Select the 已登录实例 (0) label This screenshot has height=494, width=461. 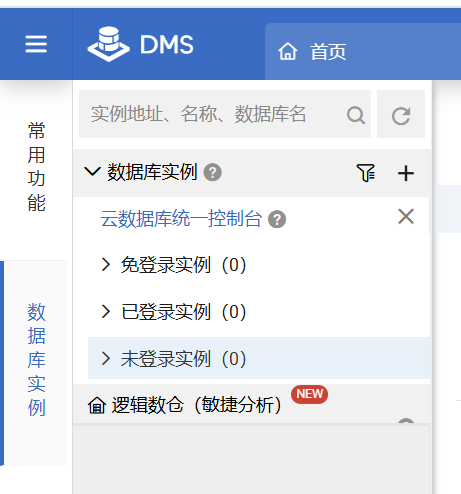pyautogui.click(x=183, y=312)
